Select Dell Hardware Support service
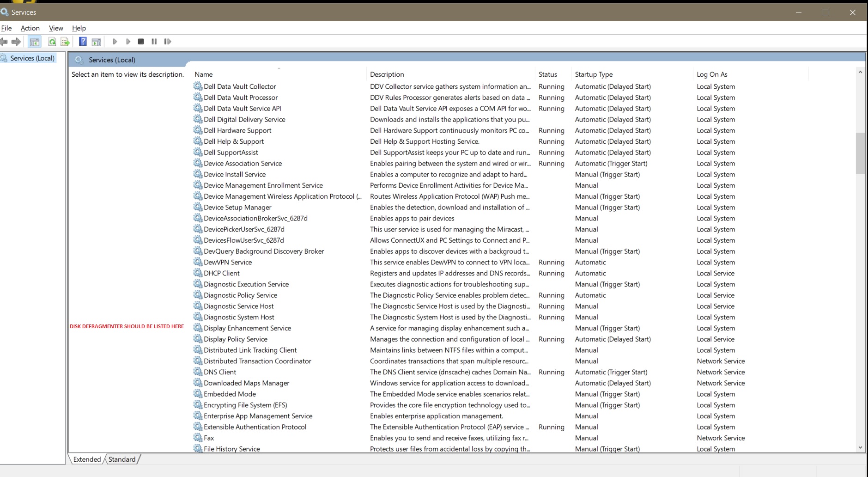Viewport: 868px width, 477px height. click(x=237, y=130)
